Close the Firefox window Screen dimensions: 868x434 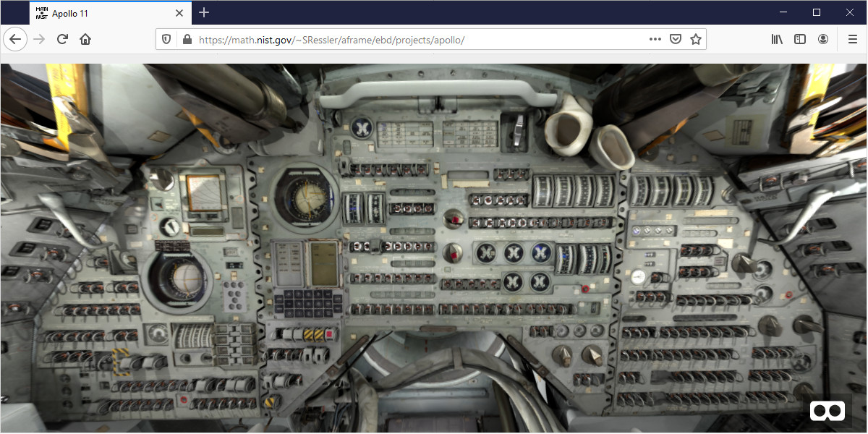[x=850, y=12]
